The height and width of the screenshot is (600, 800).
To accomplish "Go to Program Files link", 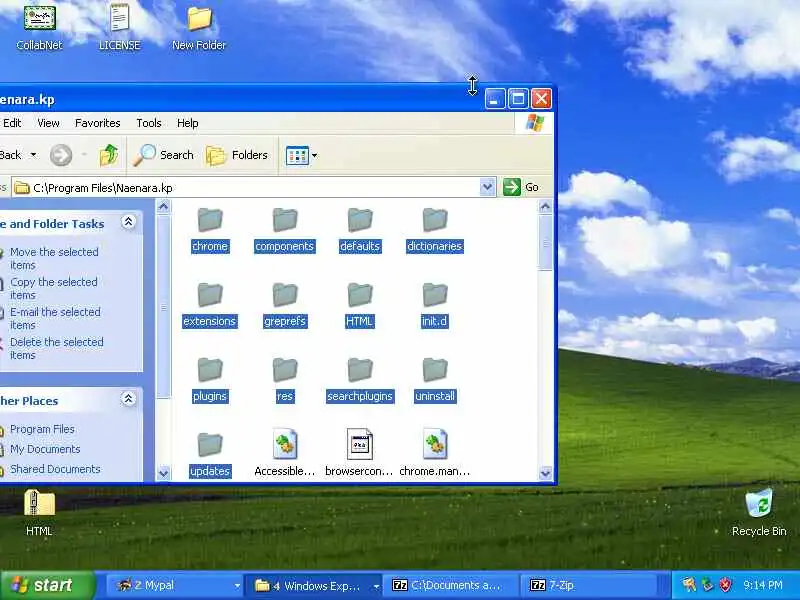I will [x=42, y=429].
